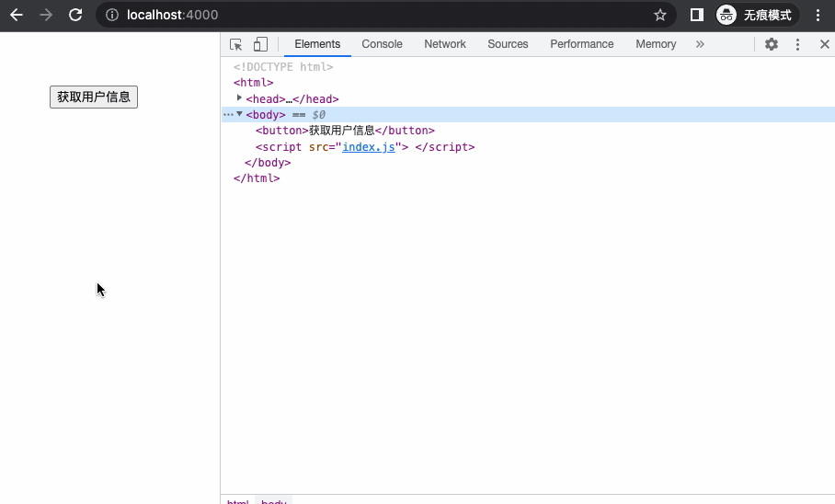Image resolution: width=835 pixels, height=504 pixels.
Task: Open the ellipsis actions beside body node
Action: click(x=228, y=115)
